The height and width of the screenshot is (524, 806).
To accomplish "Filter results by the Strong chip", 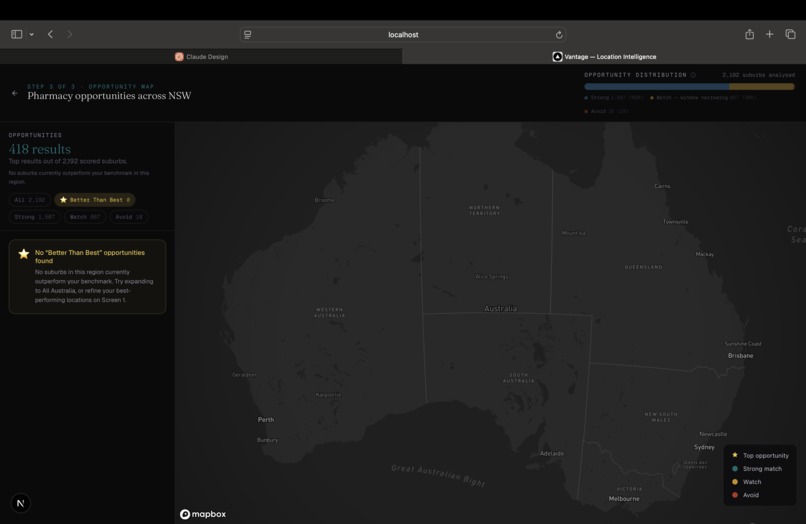I will point(34,217).
